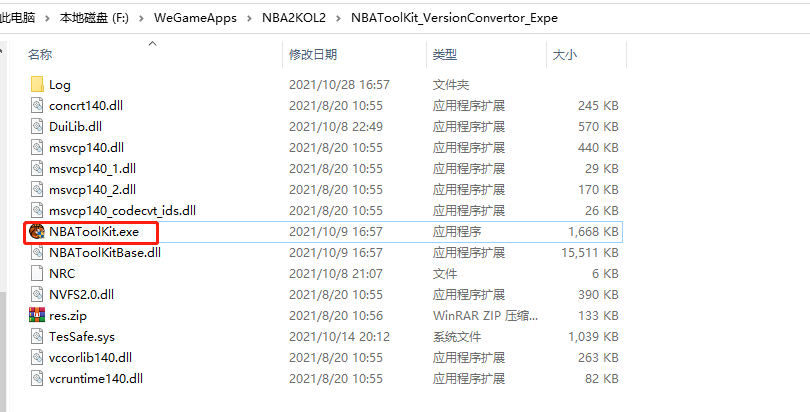
Task: Click the NBAToolKitBase.dll file icon
Action: tap(37, 252)
